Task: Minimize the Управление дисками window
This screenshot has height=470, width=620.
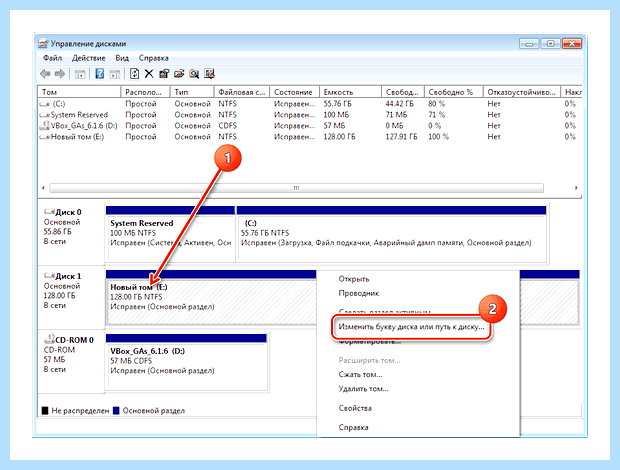Action: [x=529, y=43]
